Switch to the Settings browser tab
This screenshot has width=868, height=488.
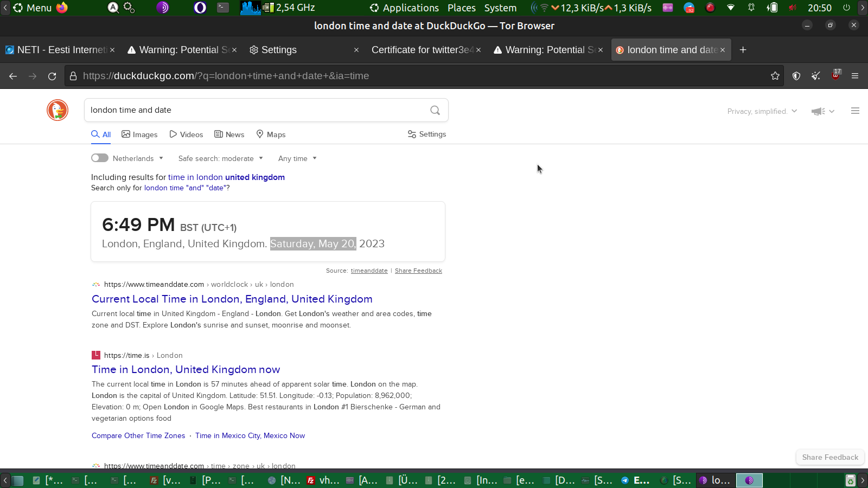click(x=279, y=50)
